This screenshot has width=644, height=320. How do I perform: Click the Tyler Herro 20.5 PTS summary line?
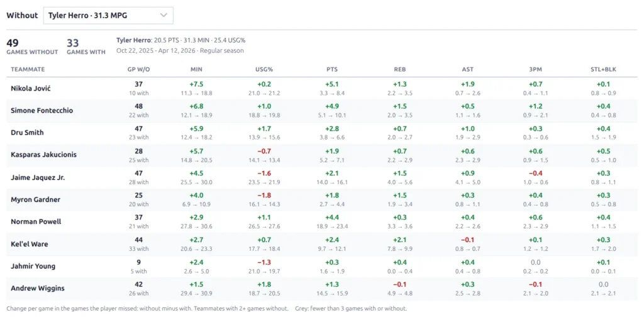click(181, 40)
